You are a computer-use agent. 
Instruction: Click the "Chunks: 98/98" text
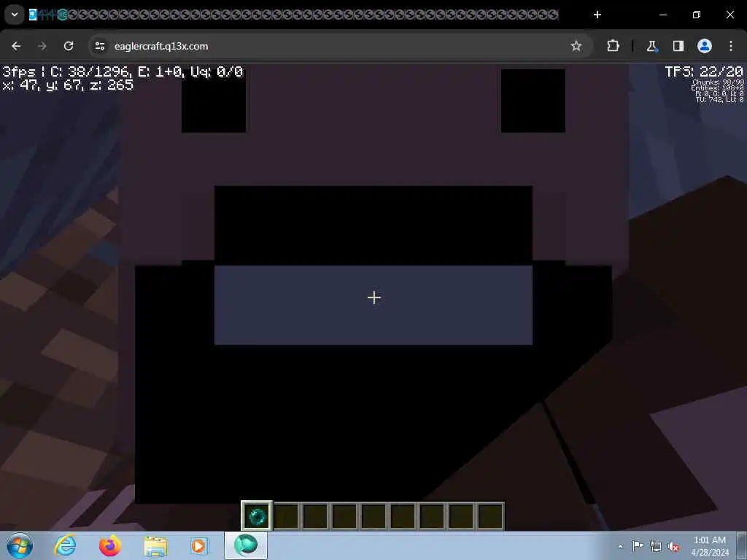pos(718,82)
